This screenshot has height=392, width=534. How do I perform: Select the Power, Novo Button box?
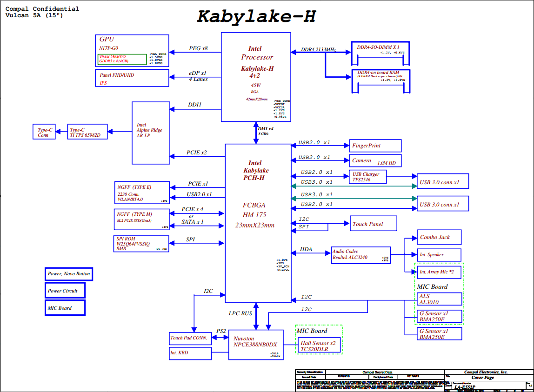pyautogui.click(x=69, y=274)
